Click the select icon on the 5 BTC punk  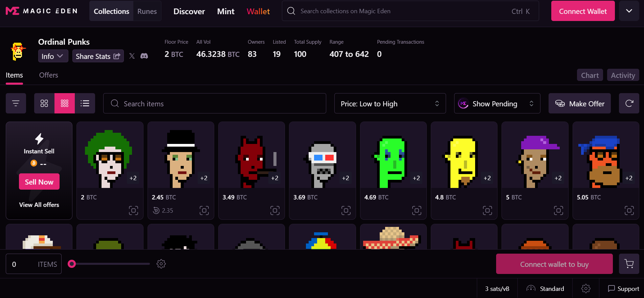pos(558,211)
